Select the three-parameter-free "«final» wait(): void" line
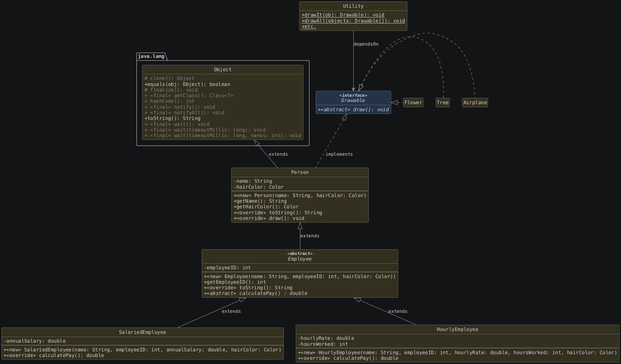 (177, 124)
